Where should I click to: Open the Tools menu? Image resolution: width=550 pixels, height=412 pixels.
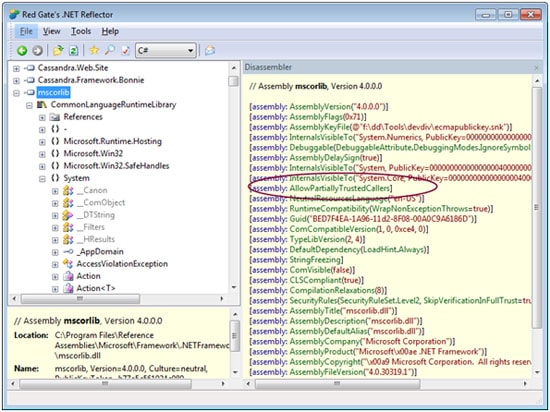81,31
